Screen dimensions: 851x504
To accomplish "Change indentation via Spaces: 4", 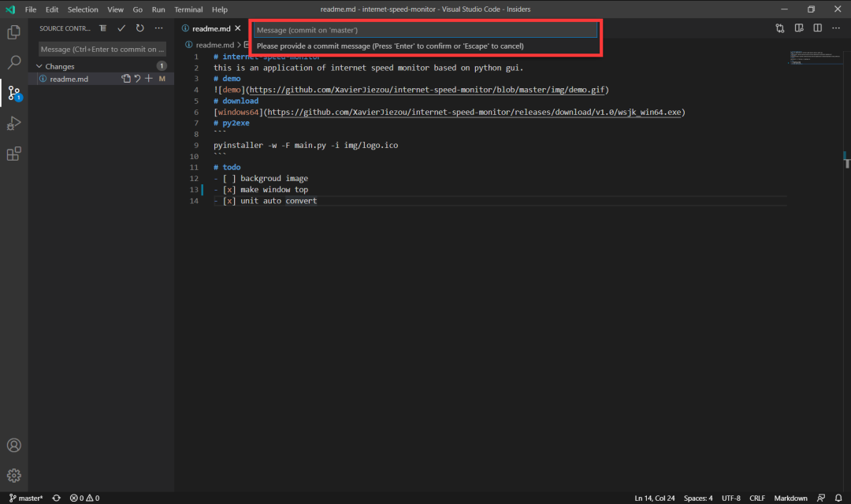I will coord(698,498).
